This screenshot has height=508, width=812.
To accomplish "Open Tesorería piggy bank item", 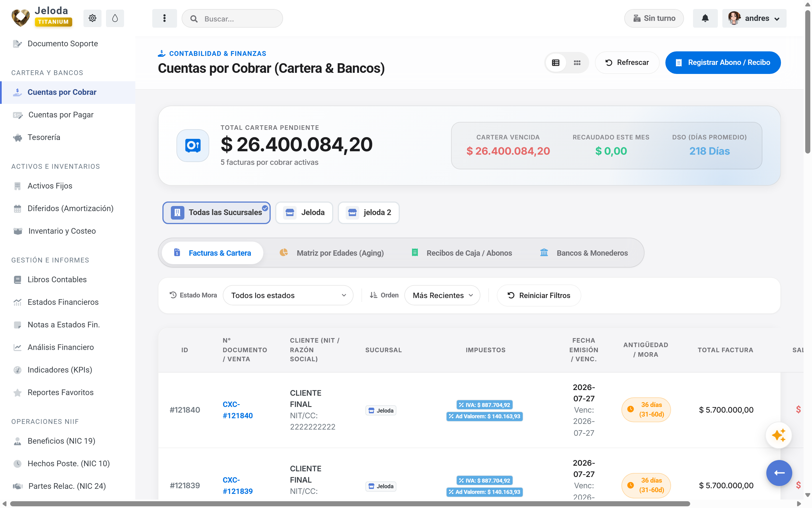I will tap(68, 137).
